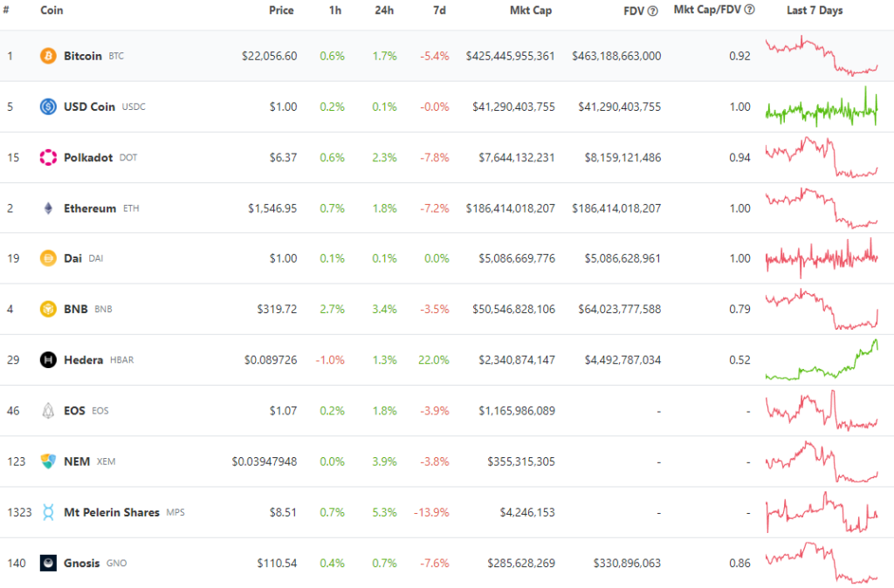This screenshot has width=894, height=588.
Task: Click the Gnosis dark square icon
Action: pyautogui.click(x=49, y=563)
